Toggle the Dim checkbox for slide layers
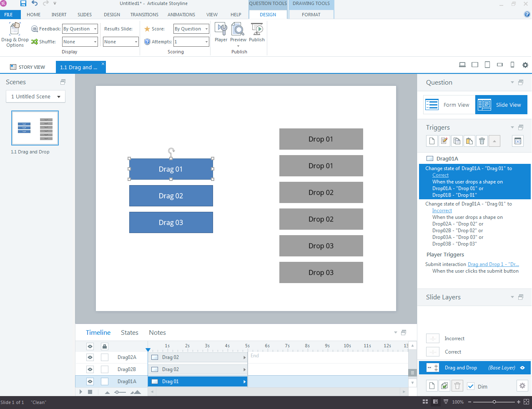 pyautogui.click(x=471, y=386)
